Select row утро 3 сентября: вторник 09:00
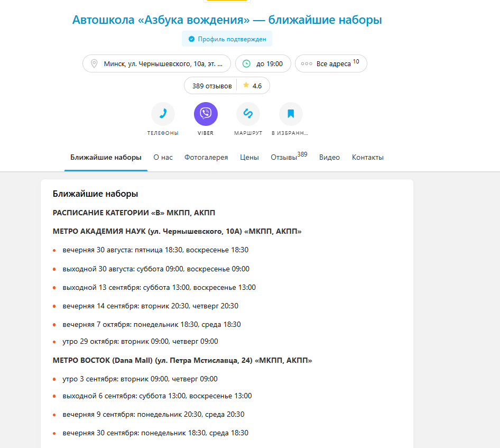This screenshot has height=448, width=500. [140, 379]
